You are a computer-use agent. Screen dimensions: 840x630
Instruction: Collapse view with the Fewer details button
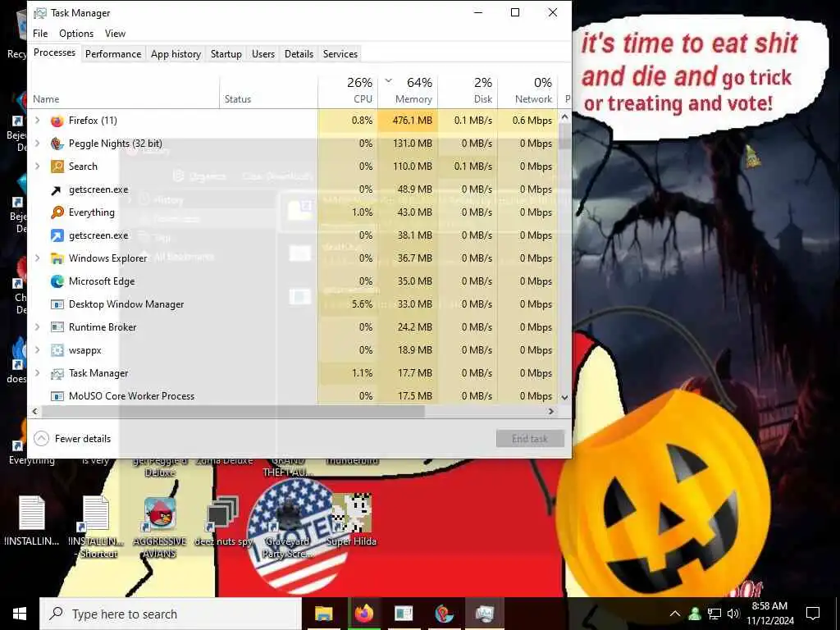coord(72,439)
